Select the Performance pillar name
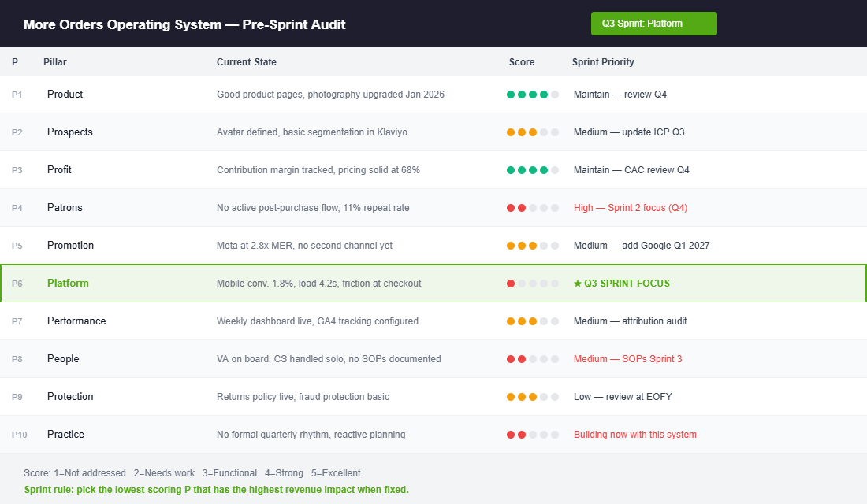The height and width of the screenshot is (504, 867). click(x=76, y=321)
